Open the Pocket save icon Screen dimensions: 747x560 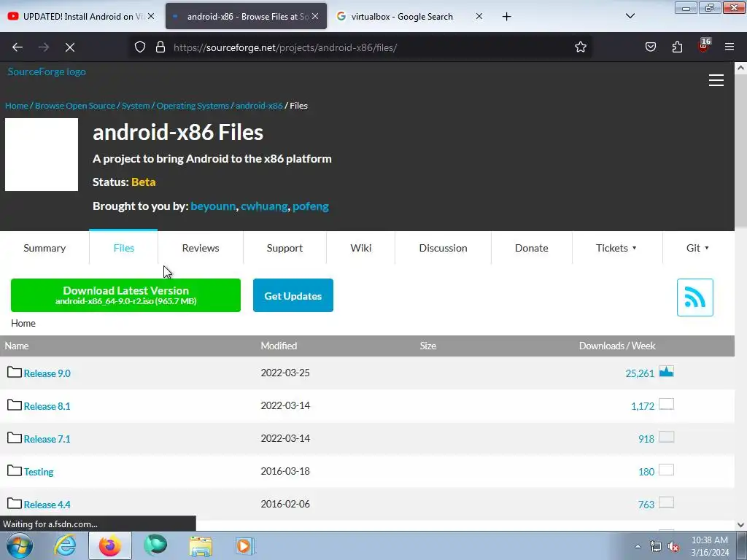pyautogui.click(x=650, y=47)
